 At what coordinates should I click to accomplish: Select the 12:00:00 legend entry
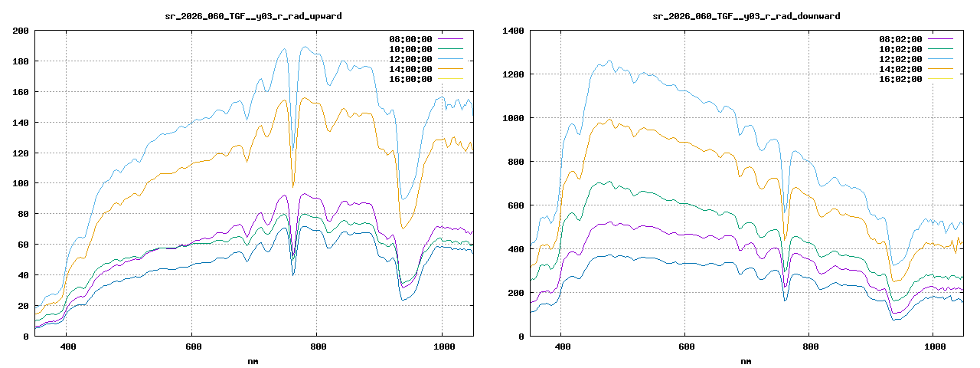(x=410, y=59)
